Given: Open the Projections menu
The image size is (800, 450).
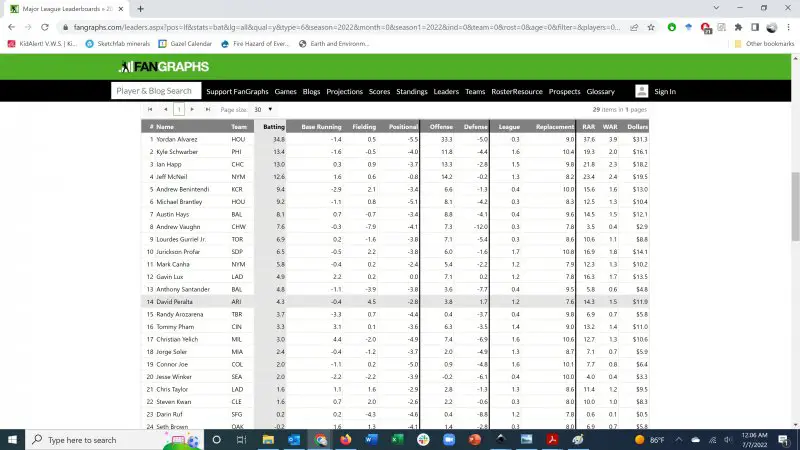Looking at the screenshot, I should 344,91.
